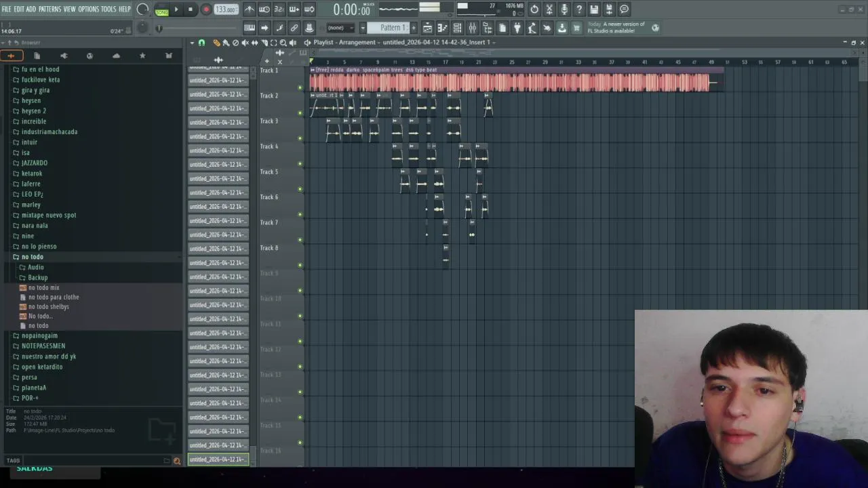868x488 pixels.
Task: Toggle the countdown before recording icon
Action: [x=279, y=9]
